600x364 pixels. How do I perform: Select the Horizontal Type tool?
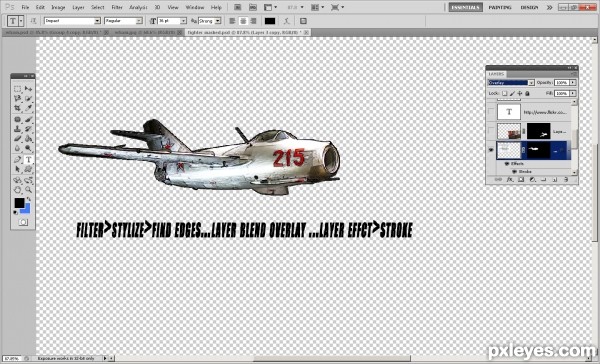point(29,159)
